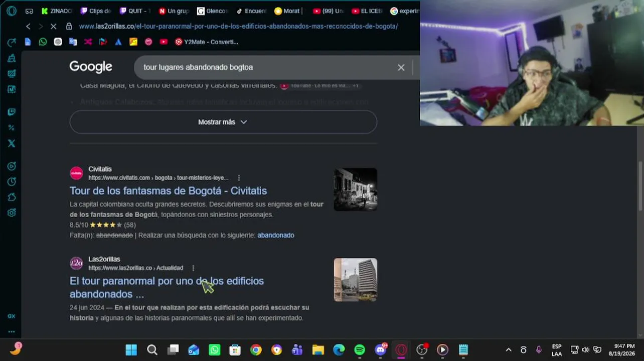644x361 pixels.
Task: Open File Explorer from the taskbar
Action: click(318, 349)
